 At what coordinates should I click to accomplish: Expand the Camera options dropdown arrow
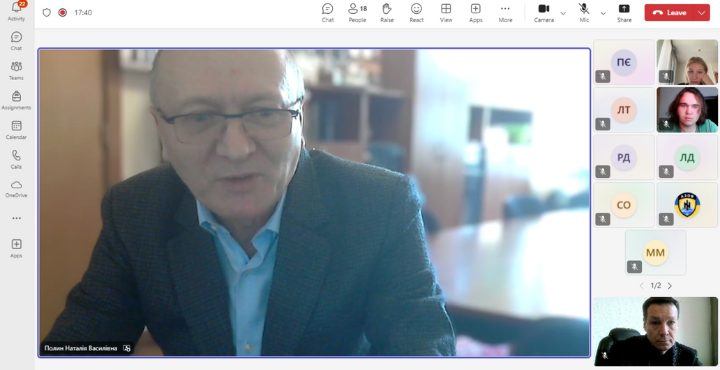click(x=563, y=13)
